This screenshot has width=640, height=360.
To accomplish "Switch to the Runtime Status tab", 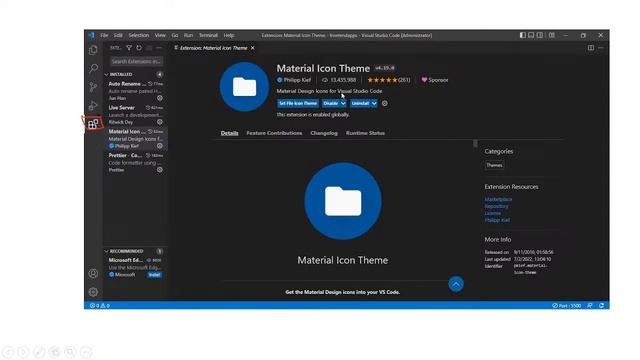I will coord(365,133).
